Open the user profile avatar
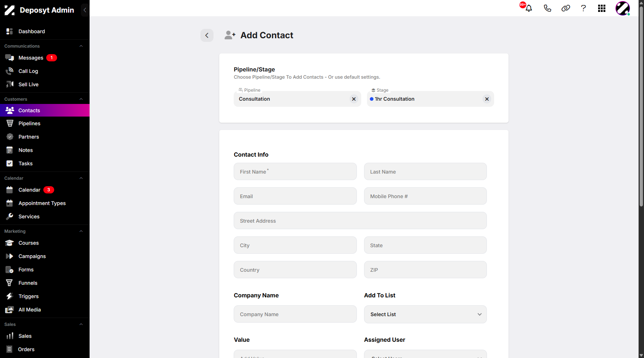Image resolution: width=644 pixels, height=358 pixels. 623,8
